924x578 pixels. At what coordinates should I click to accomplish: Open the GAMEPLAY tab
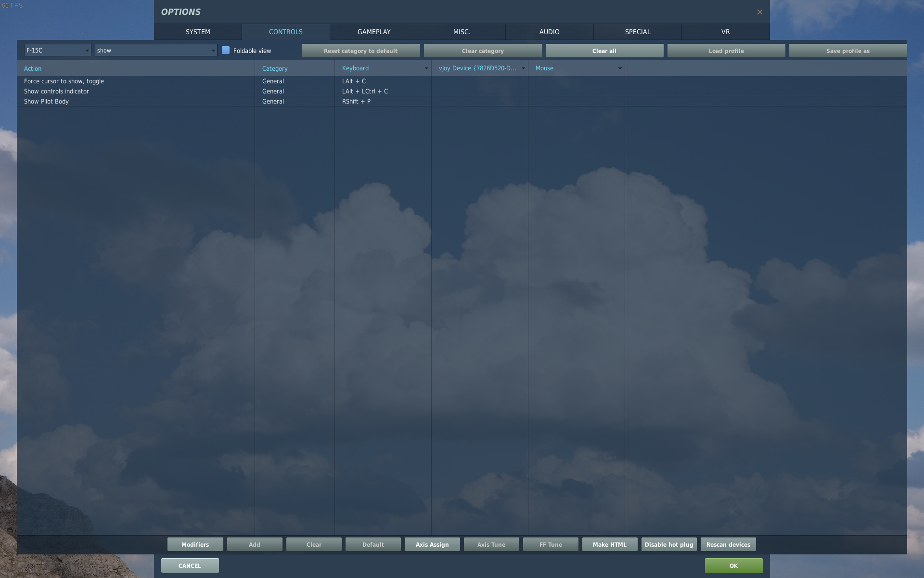(x=374, y=32)
